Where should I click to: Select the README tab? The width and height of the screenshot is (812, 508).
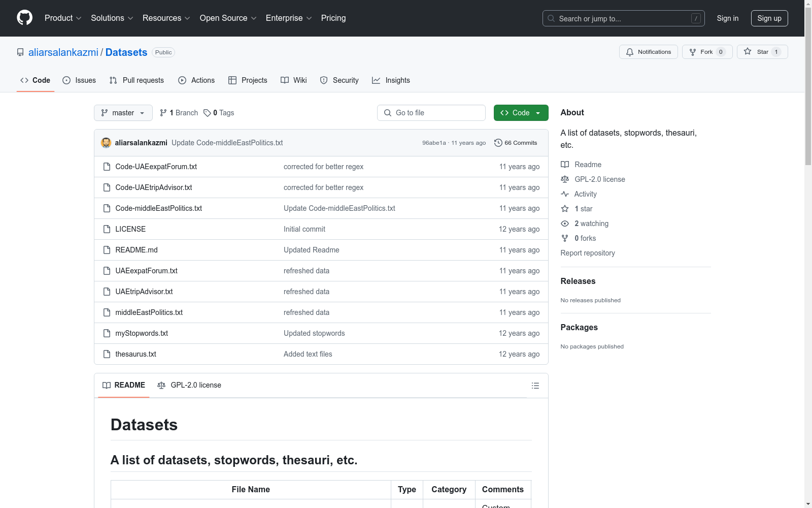click(x=124, y=385)
